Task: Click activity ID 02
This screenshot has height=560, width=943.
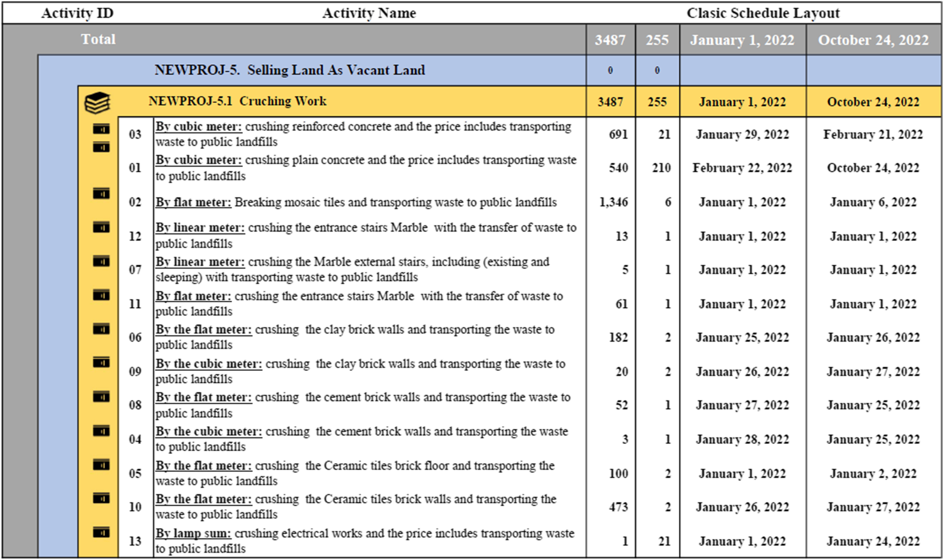Action: (x=135, y=202)
